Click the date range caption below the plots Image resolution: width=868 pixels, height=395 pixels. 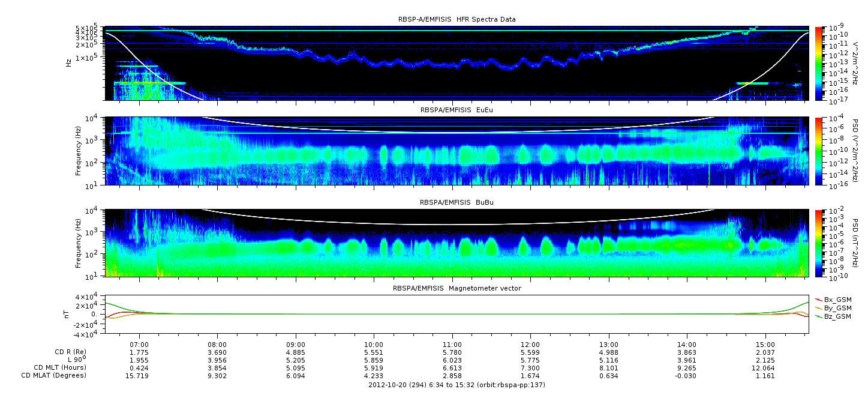456,385
